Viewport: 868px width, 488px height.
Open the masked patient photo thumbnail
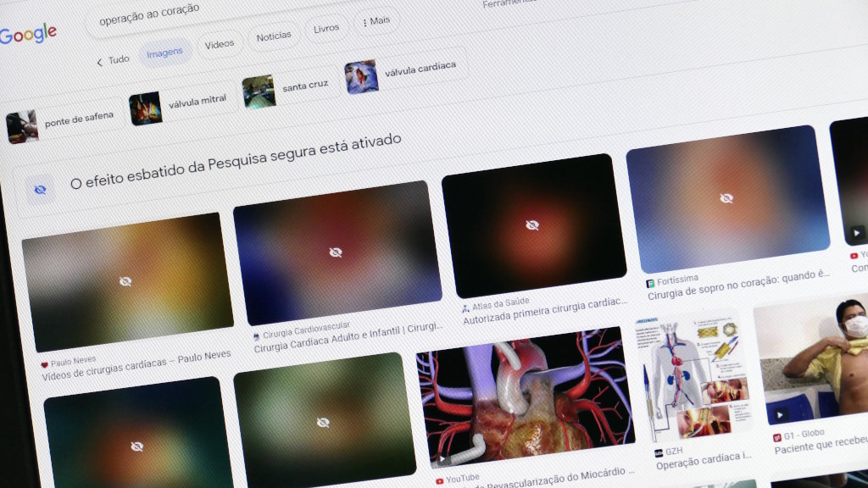click(813, 359)
